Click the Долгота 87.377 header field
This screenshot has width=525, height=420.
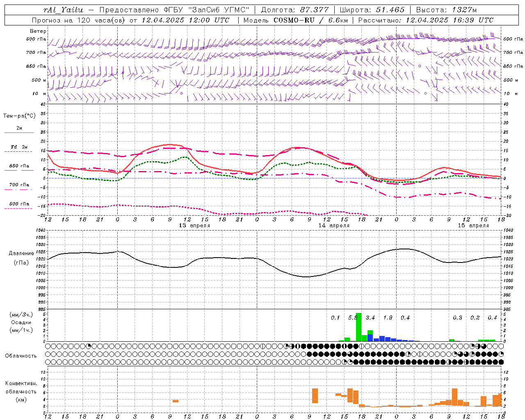(x=294, y=10)
